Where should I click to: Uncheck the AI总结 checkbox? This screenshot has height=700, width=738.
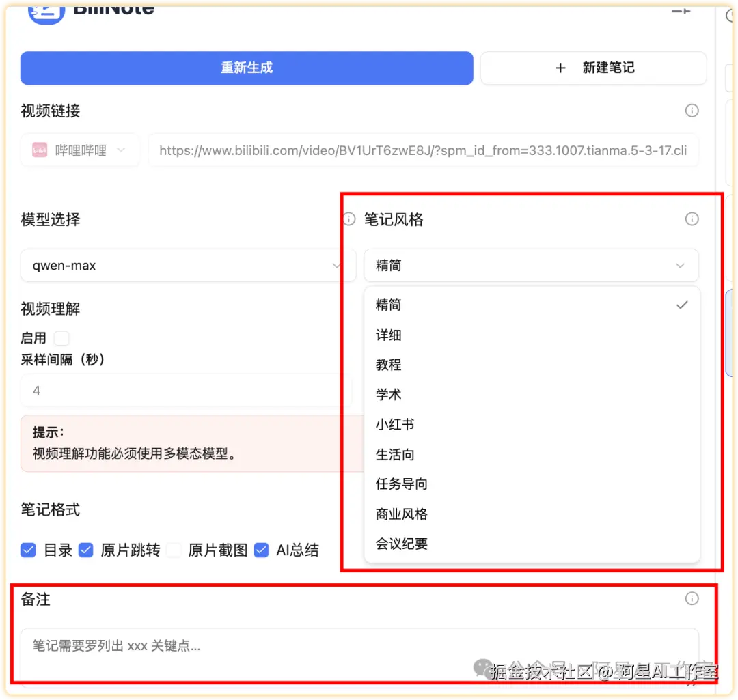click(x=261, y=550)
